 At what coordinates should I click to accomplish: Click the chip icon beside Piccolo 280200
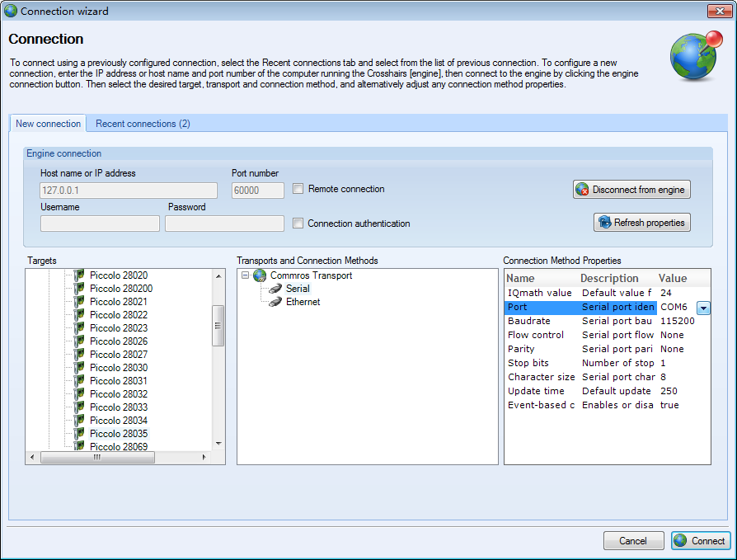pos(79,288)
